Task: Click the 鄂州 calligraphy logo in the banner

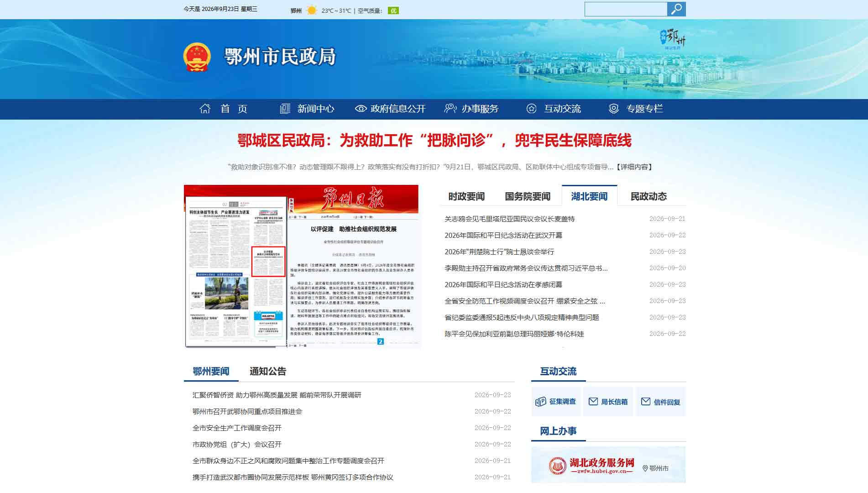Action: [x=673, y=40]
